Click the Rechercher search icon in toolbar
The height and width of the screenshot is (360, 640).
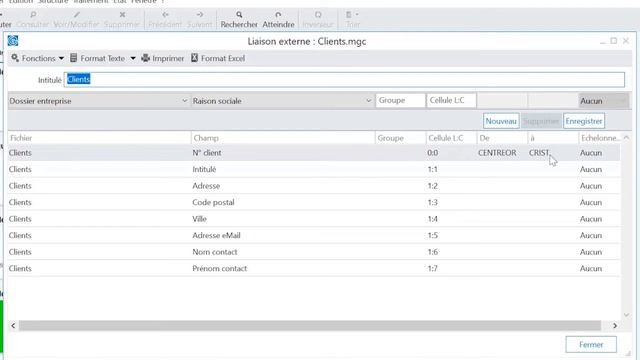tap(239, 15)
